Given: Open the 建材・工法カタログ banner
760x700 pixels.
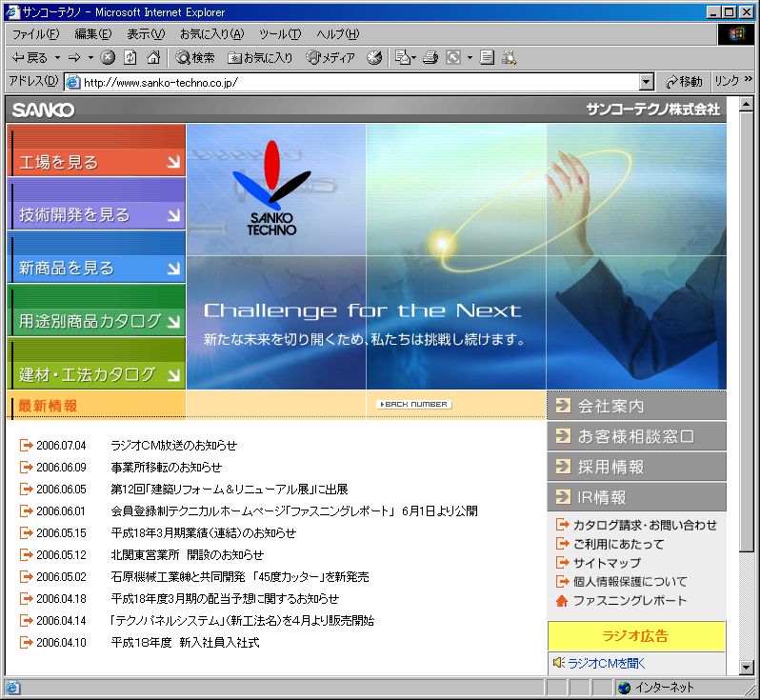Looking at the screenshot, I should [96, 364].
